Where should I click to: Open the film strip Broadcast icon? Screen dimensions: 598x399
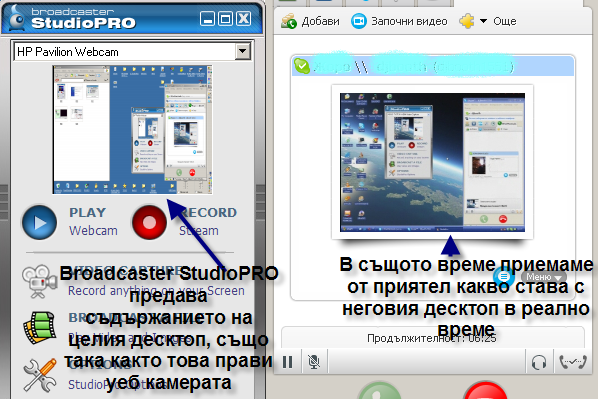pyautogui.click(x=39, y=327)
